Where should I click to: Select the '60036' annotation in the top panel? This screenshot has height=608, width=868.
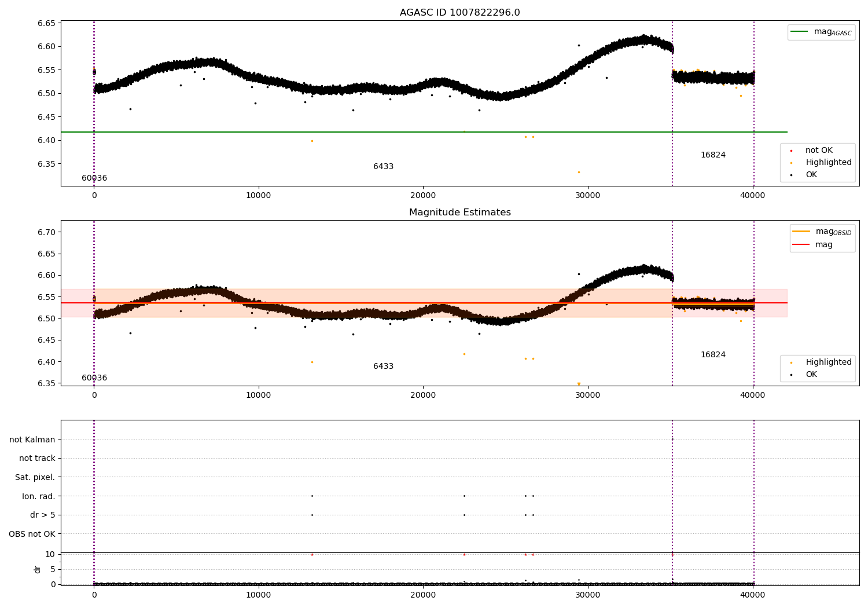coord(94,178)
